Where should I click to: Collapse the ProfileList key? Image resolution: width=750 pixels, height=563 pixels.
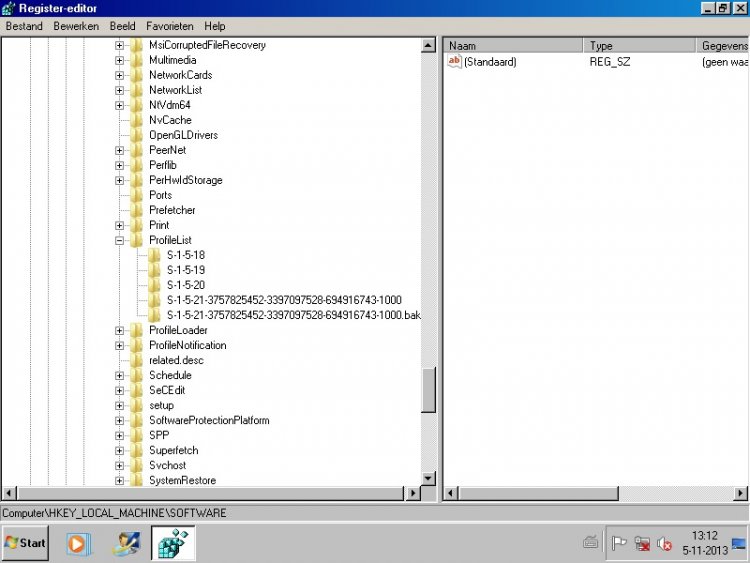pyautogui.click(x=120, y=241)
